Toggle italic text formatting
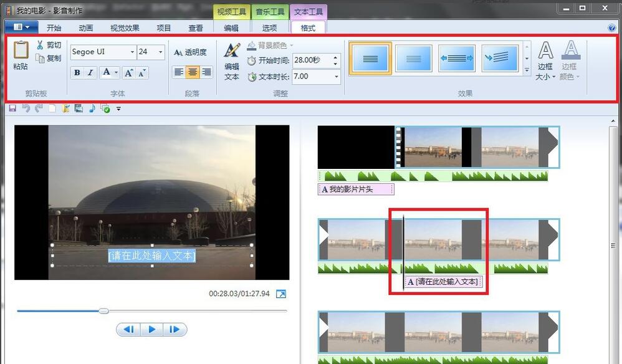 pyautogui.click(x=90, y=72)
